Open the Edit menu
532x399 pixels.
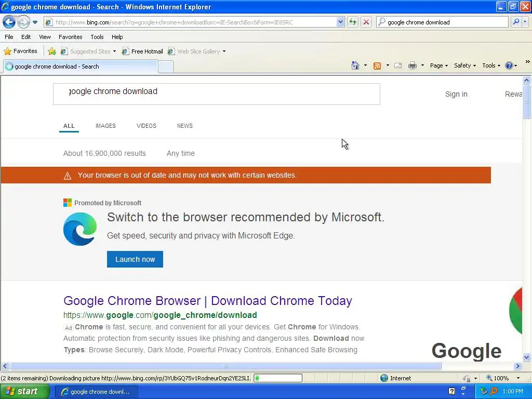[x=26, y=37]
